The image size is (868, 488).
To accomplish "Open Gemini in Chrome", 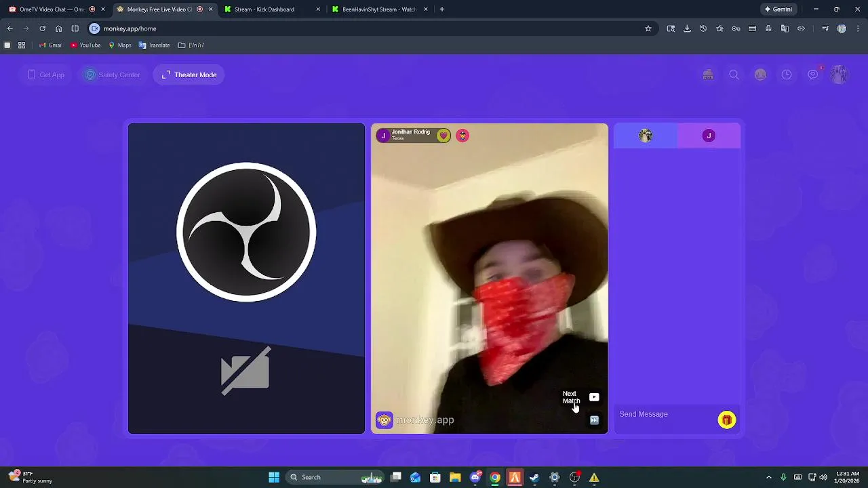I will (x=778, y=9).
